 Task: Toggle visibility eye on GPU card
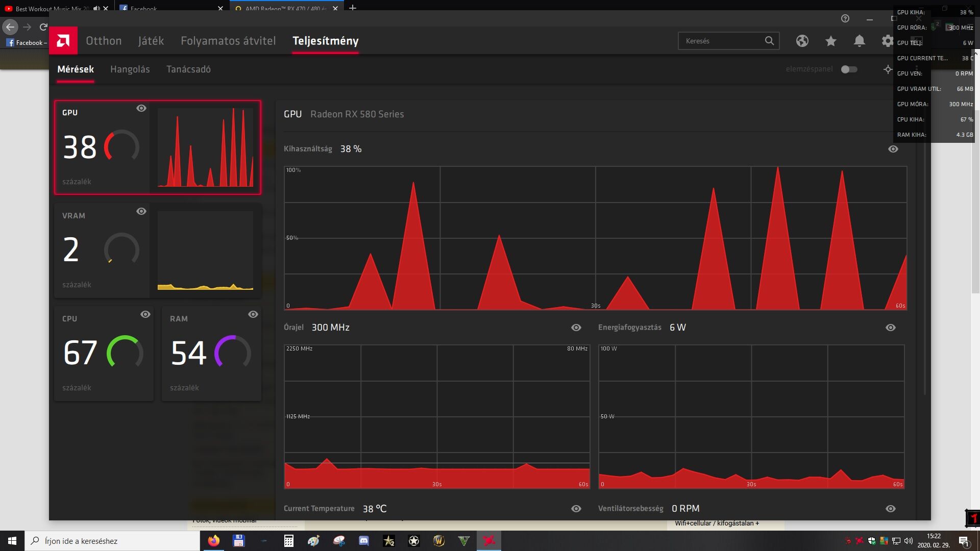point(141,108)
